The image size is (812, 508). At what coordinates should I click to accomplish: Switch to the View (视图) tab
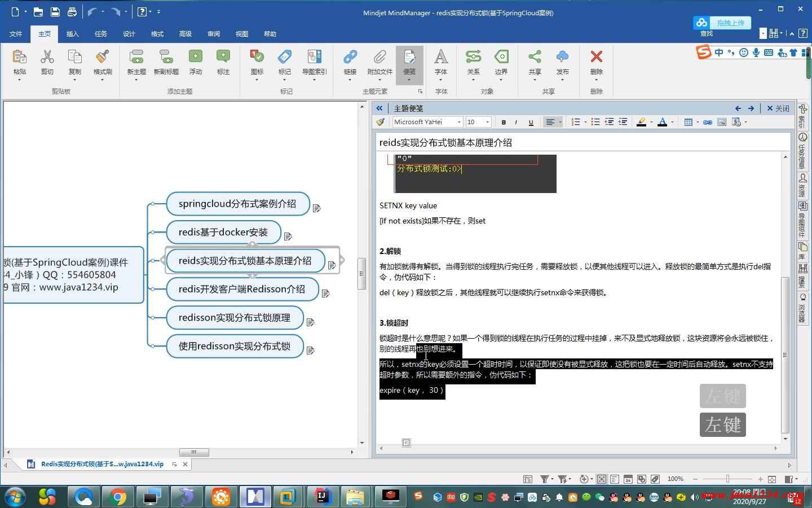(242, 34)
